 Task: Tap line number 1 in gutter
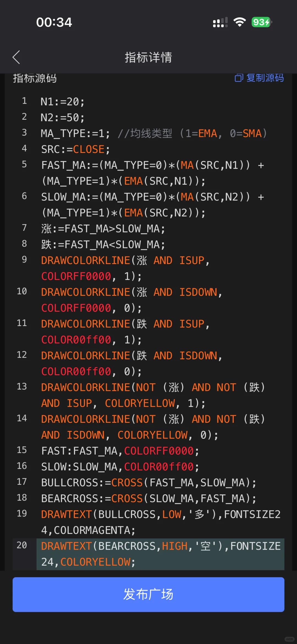(24, 101)
